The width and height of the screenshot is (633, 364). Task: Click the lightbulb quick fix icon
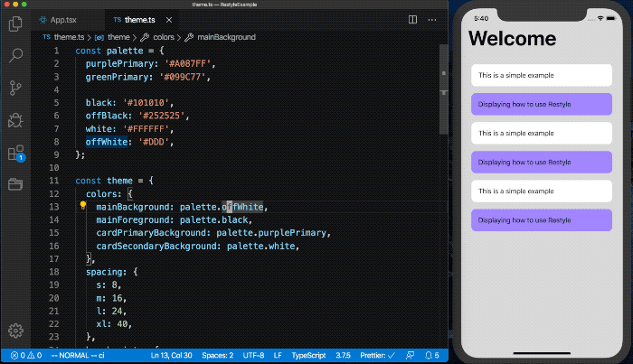tap(83, 206)
